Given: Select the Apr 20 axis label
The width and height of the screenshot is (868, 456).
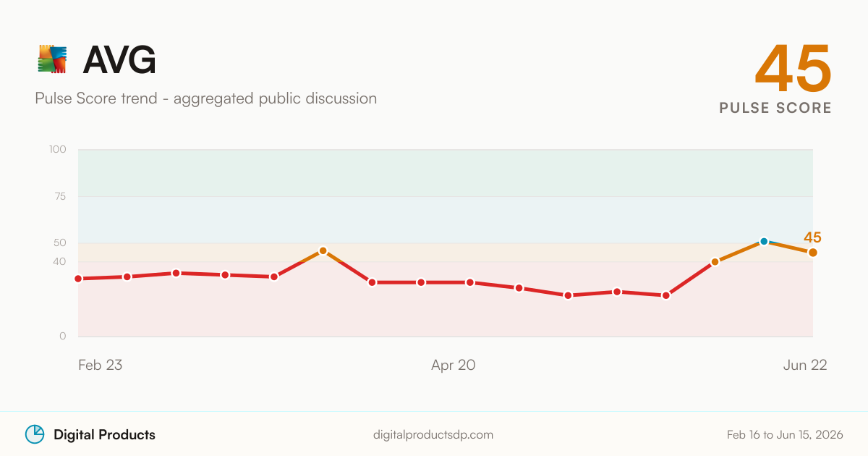Looking at the screenshot, I should click(454, 365).
